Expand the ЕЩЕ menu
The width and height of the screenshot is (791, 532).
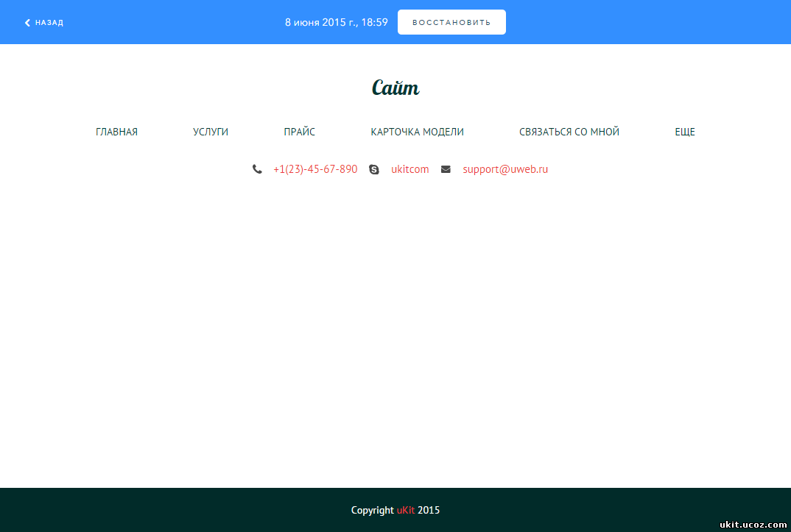[x=684, y=132]
